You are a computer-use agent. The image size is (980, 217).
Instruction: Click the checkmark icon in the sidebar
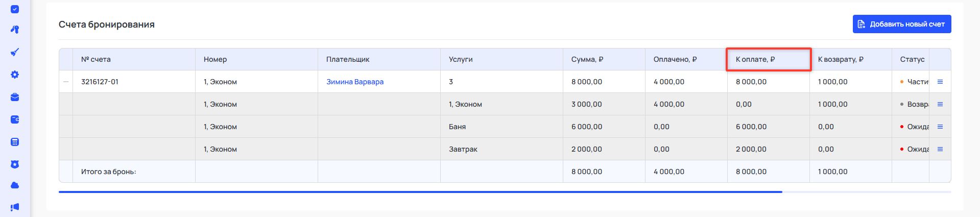pos(15,9)
